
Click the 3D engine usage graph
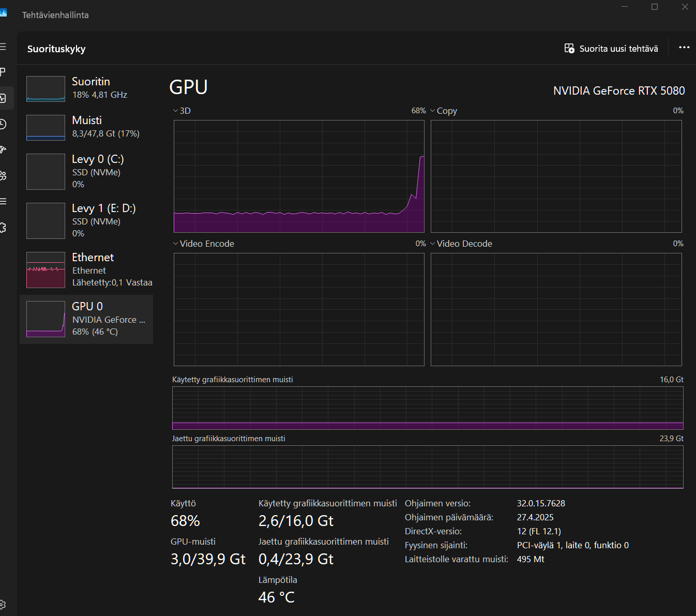299,176
